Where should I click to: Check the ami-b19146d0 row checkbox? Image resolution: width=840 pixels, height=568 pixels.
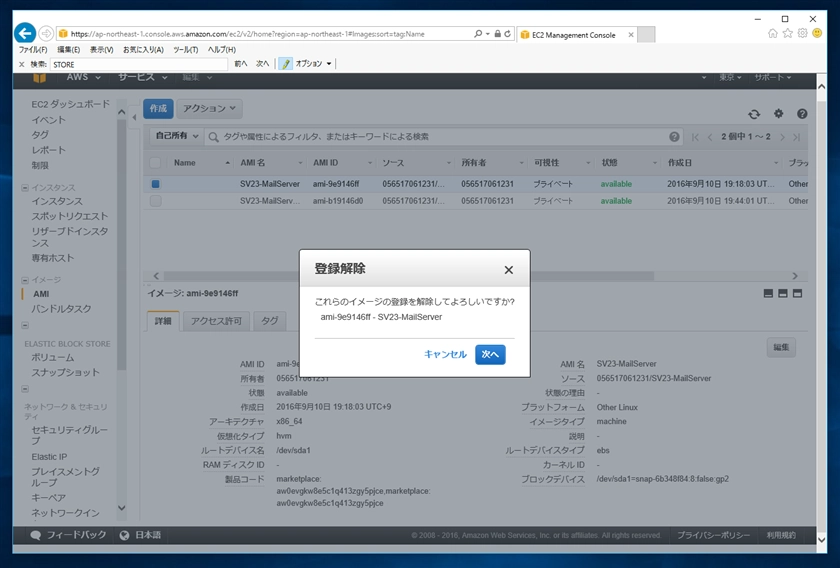155,201
